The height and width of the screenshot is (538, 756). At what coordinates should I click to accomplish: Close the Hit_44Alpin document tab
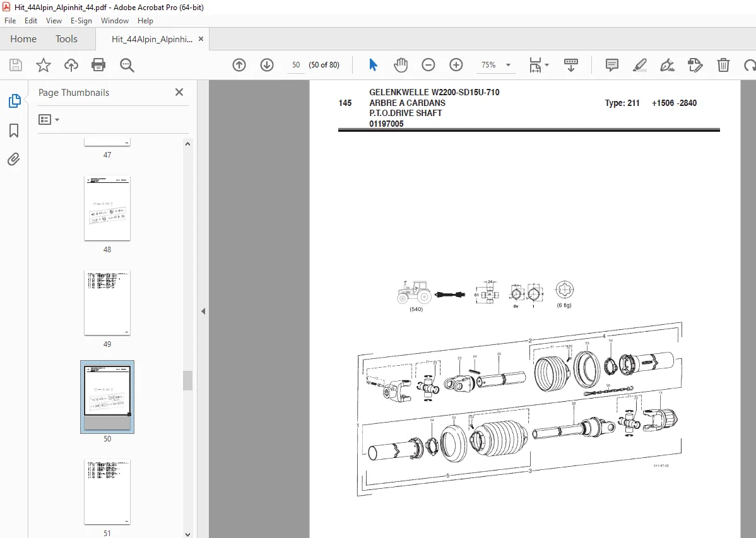pos(201,39)
